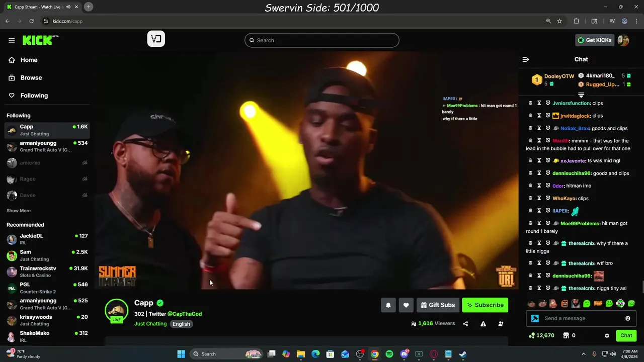
Task: Click the Get KICKs button
Action: tap(595, 40)
